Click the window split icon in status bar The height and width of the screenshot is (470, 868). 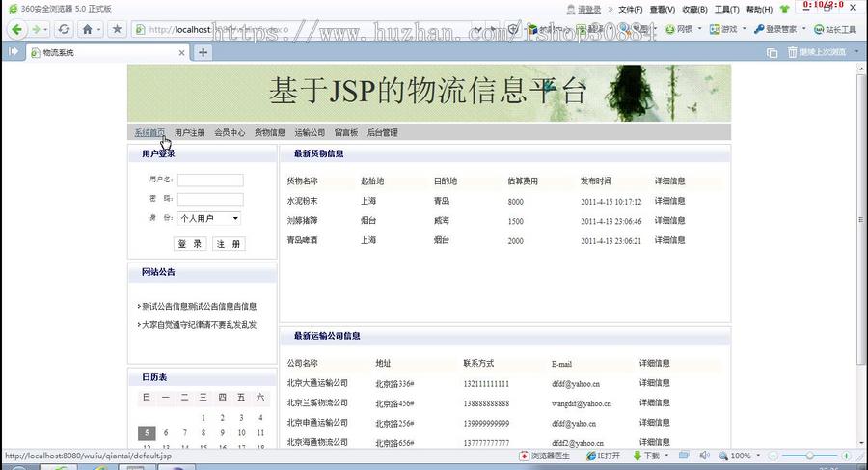(684, 456)
